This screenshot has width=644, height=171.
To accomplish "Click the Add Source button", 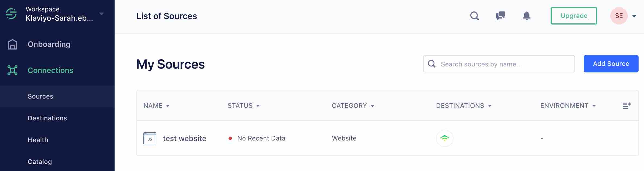I will point(611,63).
